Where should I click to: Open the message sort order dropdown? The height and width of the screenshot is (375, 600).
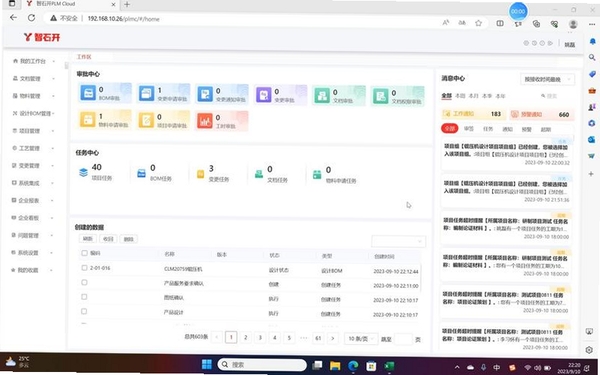pos(547,79)
